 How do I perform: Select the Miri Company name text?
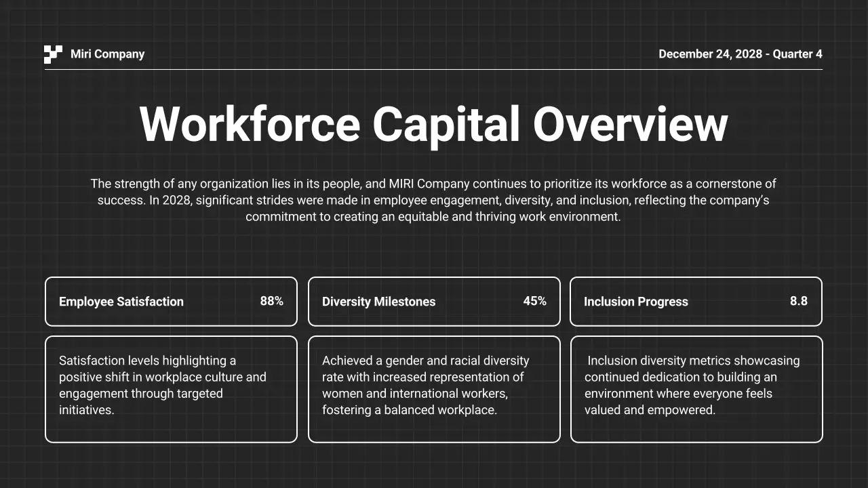[107, 54]
